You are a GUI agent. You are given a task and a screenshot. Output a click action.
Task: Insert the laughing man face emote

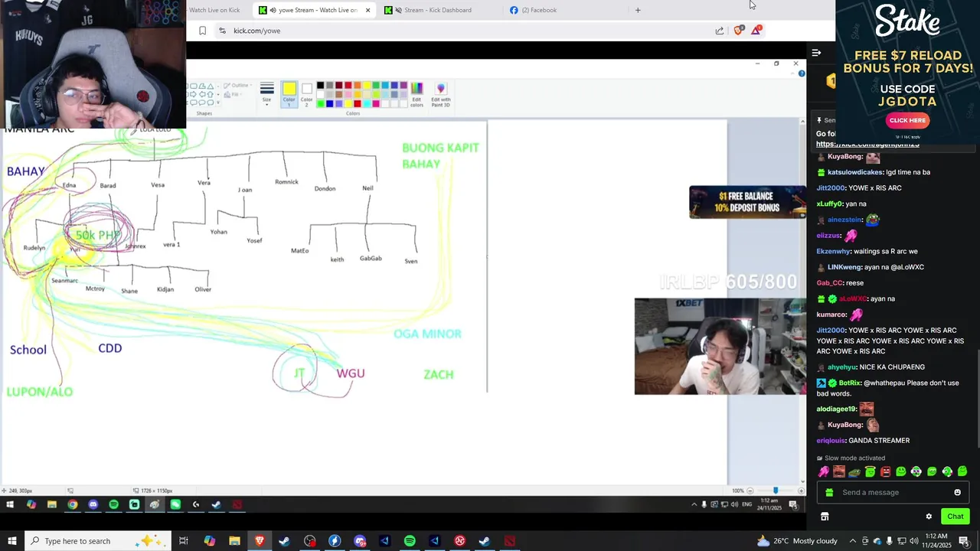839,471
